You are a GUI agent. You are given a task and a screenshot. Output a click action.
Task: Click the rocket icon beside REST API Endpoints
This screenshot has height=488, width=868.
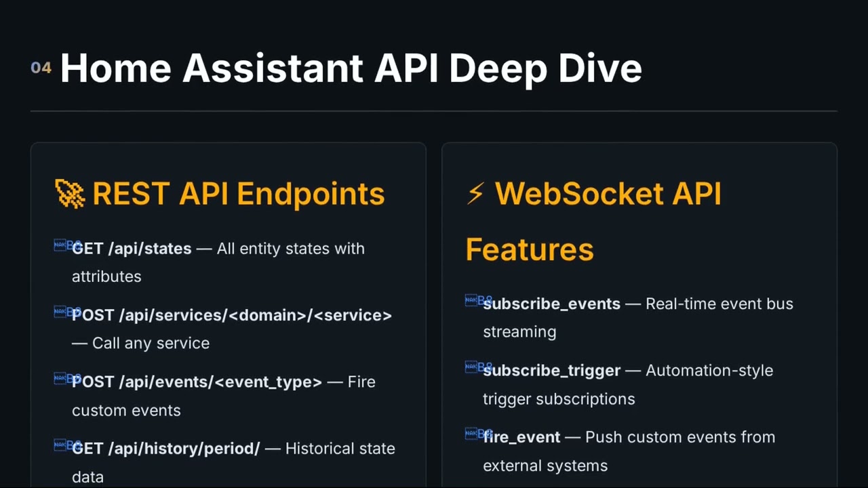[69, 194]
